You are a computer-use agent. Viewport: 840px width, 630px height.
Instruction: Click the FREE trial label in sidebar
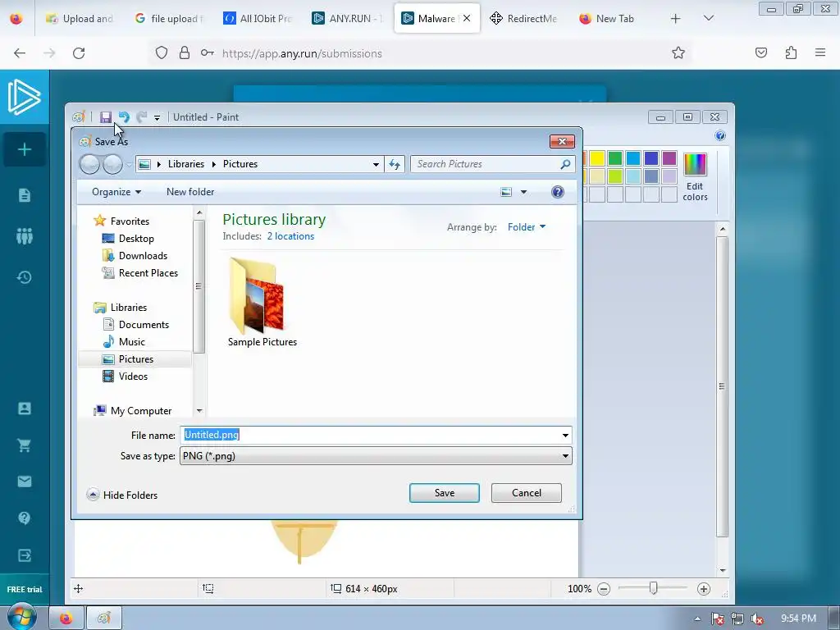click(x=25, y=589)
